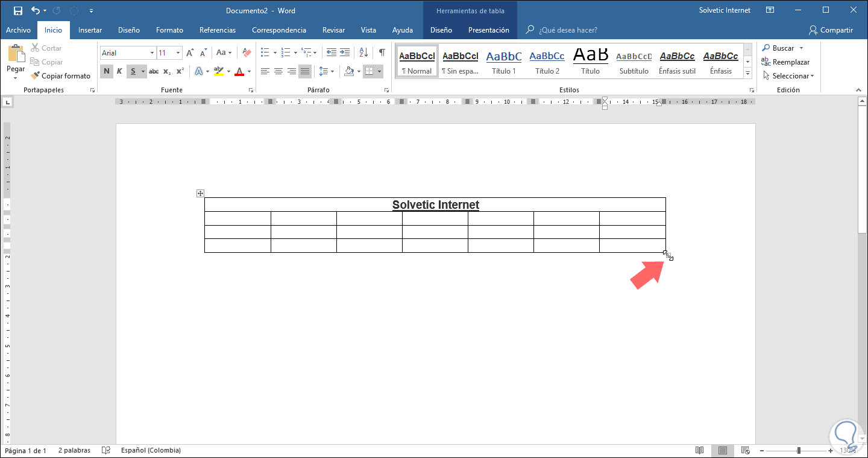
Task: Click the vertical scrollbar thumb
Action: pyautogui.click(x=863, y=170)
